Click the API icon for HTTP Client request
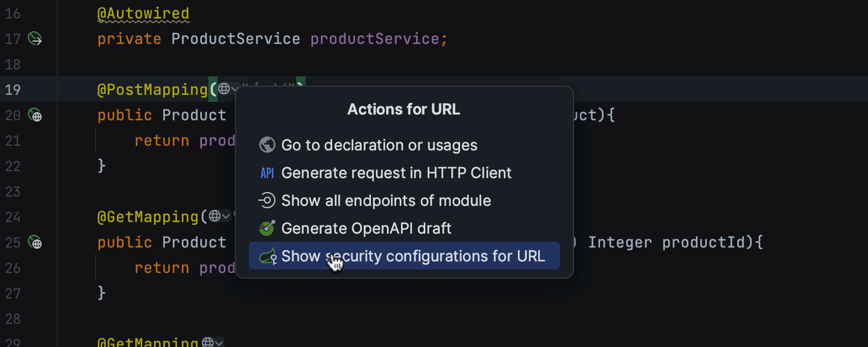 (267, 173)
